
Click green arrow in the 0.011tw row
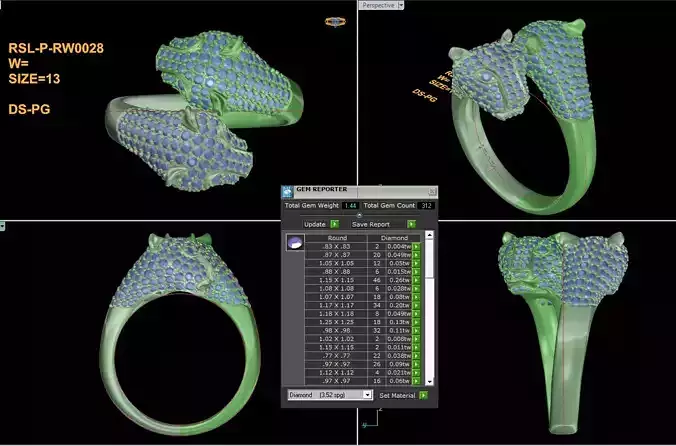pyautogui.click(x=416, y=347)
